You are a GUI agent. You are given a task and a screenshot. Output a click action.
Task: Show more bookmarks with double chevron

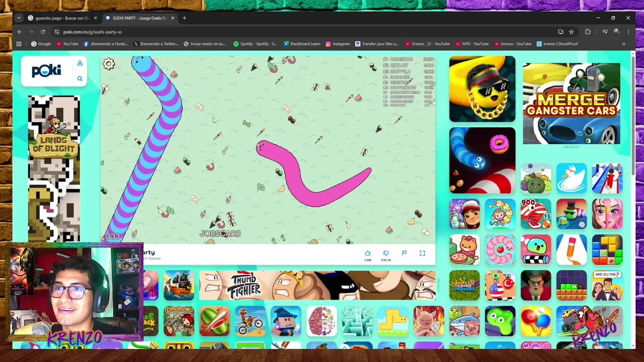(x=623, y=44)
